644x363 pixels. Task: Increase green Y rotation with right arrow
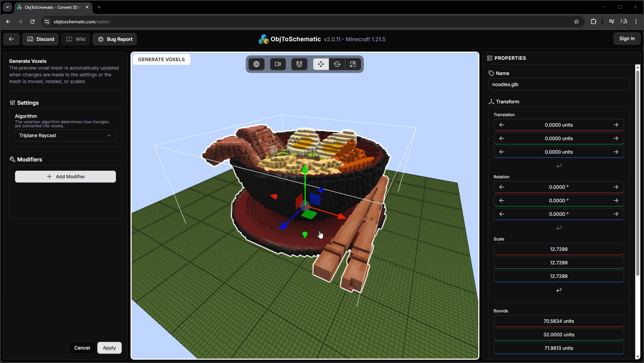(x=616, y=201)
